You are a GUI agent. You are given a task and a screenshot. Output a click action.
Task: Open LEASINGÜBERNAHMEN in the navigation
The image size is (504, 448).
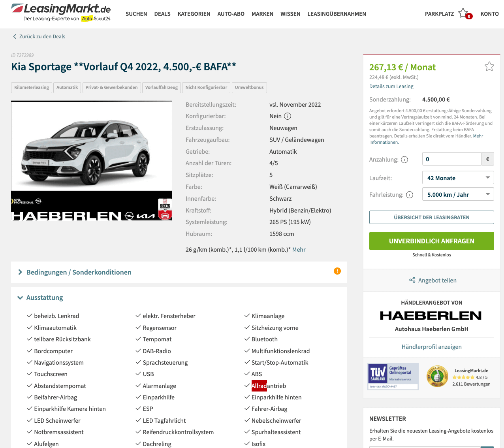(337, 14)
